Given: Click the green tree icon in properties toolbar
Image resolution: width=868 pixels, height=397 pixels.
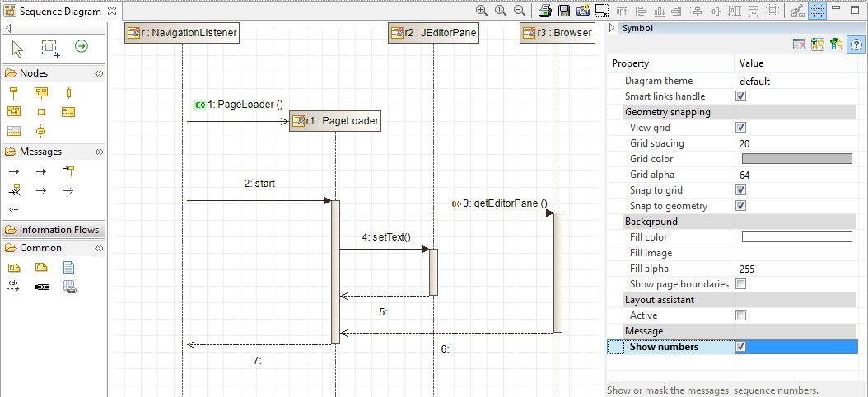Looking at the screenshot, I should click(x=836, y=44).
